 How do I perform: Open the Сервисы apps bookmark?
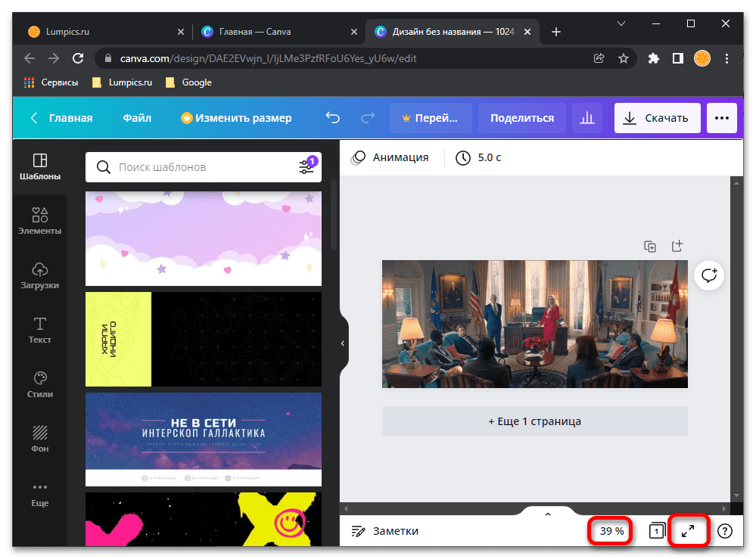tap(51, 82)
